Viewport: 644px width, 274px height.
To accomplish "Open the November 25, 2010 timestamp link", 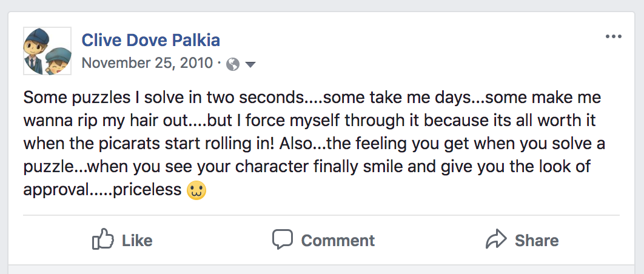I will coord(147,63).
